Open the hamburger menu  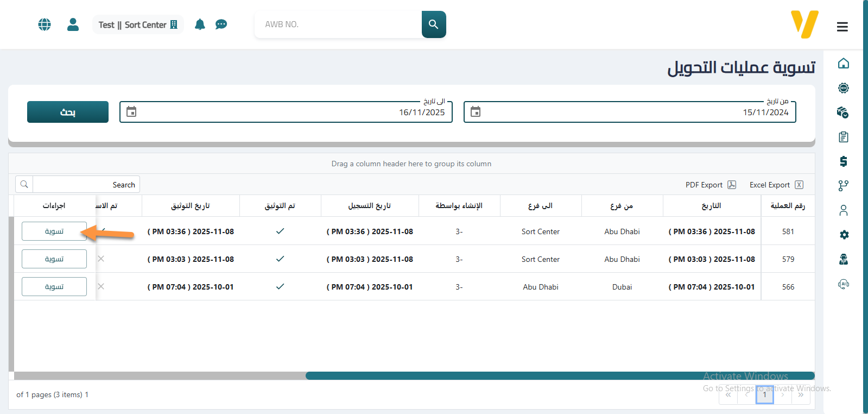click(x=842, y=27)
